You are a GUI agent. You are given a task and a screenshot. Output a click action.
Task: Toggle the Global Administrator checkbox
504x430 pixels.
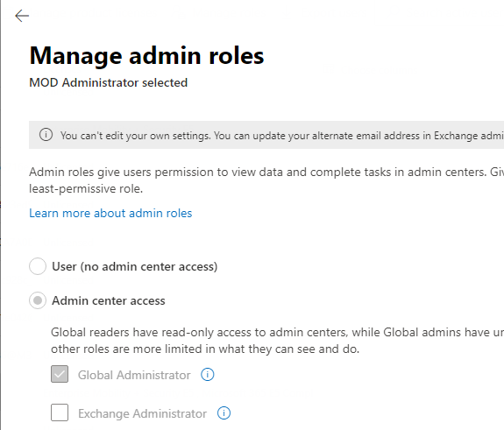[x=60, y=374]
